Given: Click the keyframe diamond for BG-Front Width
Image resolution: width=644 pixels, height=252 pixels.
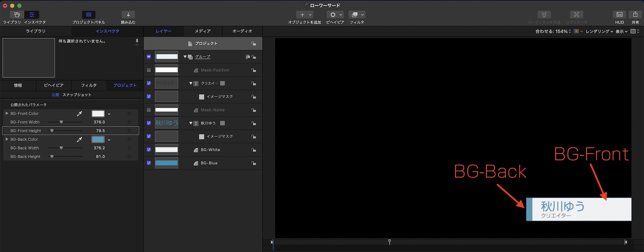Looking at the screenshot, I should (129, 122).
